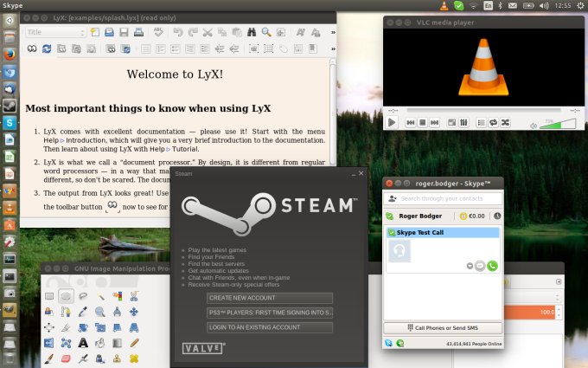Pick the Eraser tool in GIMP
Screen dimensions: 588x368
click(66, 358)
